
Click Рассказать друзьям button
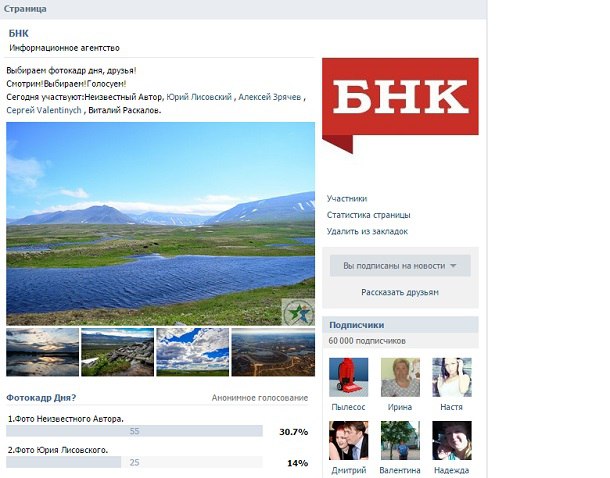400,292
